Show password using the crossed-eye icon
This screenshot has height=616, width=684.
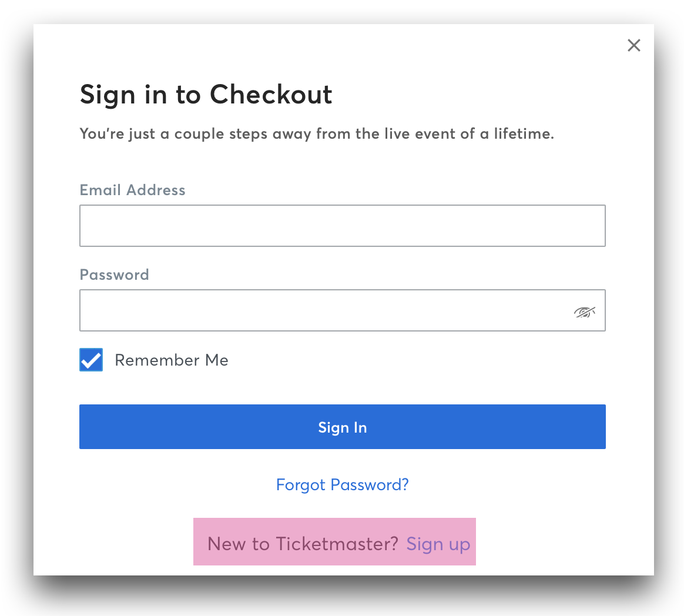[584, 312]
